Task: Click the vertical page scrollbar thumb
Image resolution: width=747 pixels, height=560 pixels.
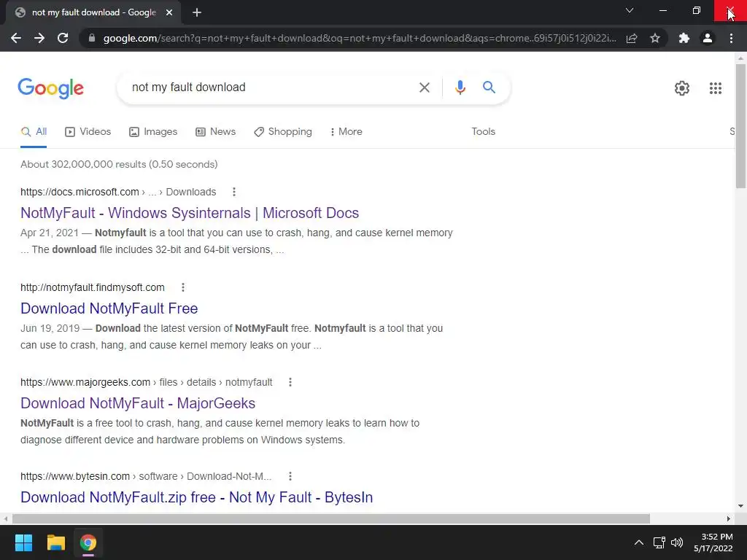Action: 740,125
